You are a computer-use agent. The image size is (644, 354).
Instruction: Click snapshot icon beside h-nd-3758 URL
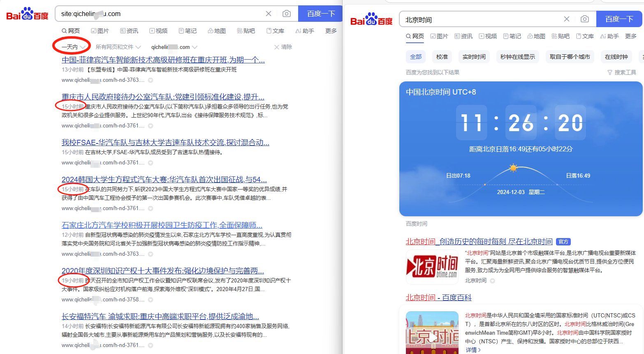click(x=151, y=300)
